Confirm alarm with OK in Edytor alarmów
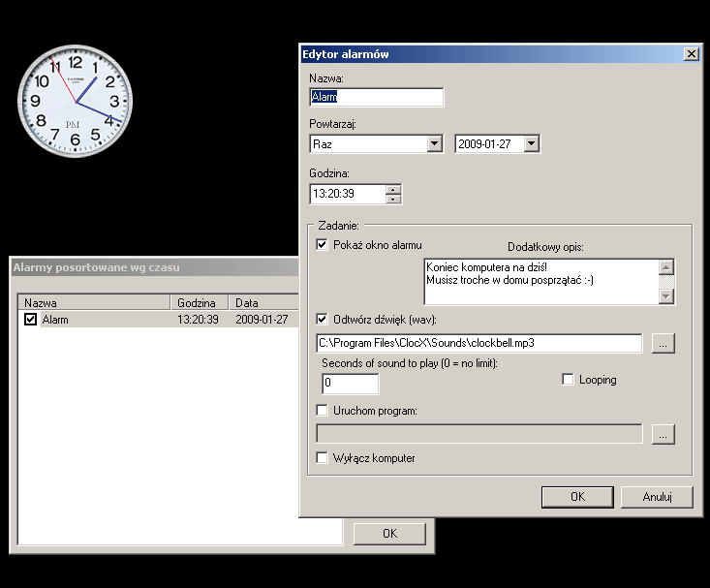 (x=577, y=497)
